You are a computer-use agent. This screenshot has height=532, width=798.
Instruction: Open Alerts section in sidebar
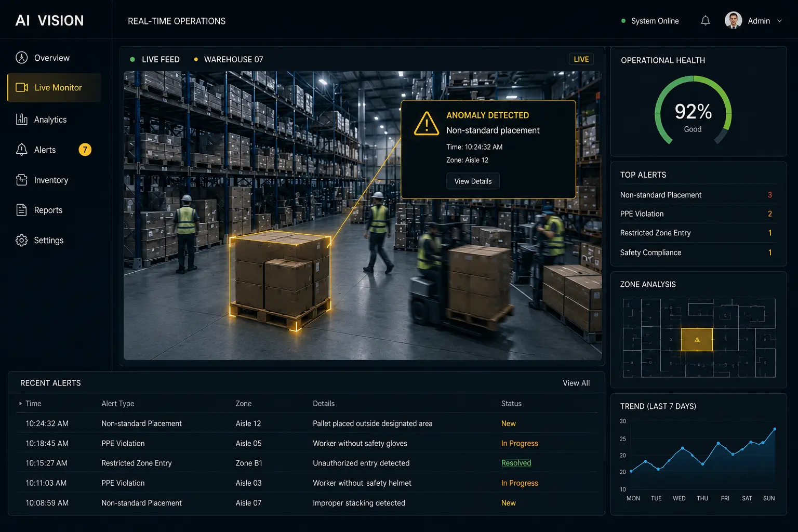pos(55,150)
